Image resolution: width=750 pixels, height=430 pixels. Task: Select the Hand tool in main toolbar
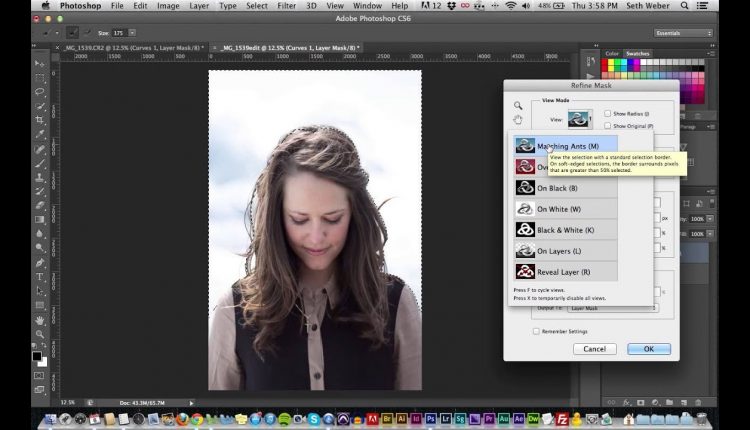pyautogui.click(x=39, y=320)
